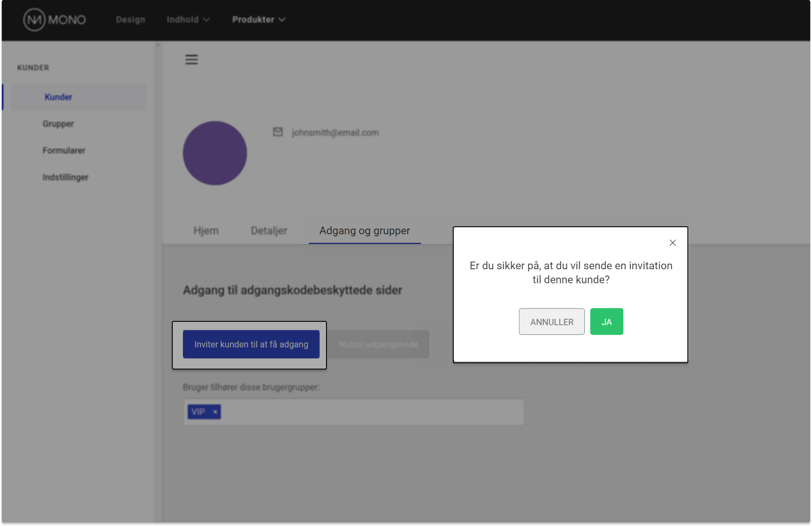The image size is (812, 526).
Task: Open the Design menu item
Action: coord(130,20)
